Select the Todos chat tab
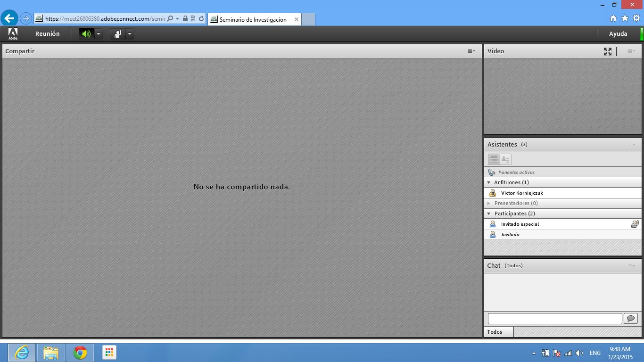Screen dimensions: 644x362 [499, 332]
